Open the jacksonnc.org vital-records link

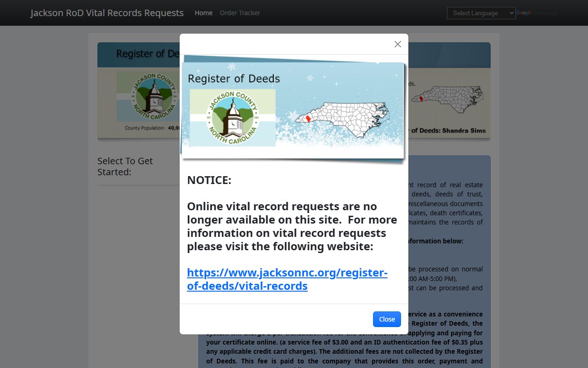coord(287,279)
